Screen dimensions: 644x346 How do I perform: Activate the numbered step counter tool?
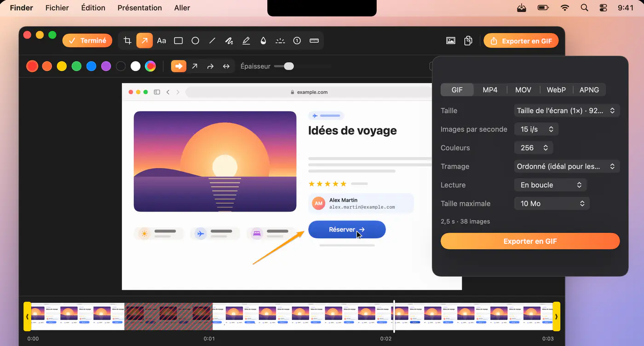click(x=297, y=40)
